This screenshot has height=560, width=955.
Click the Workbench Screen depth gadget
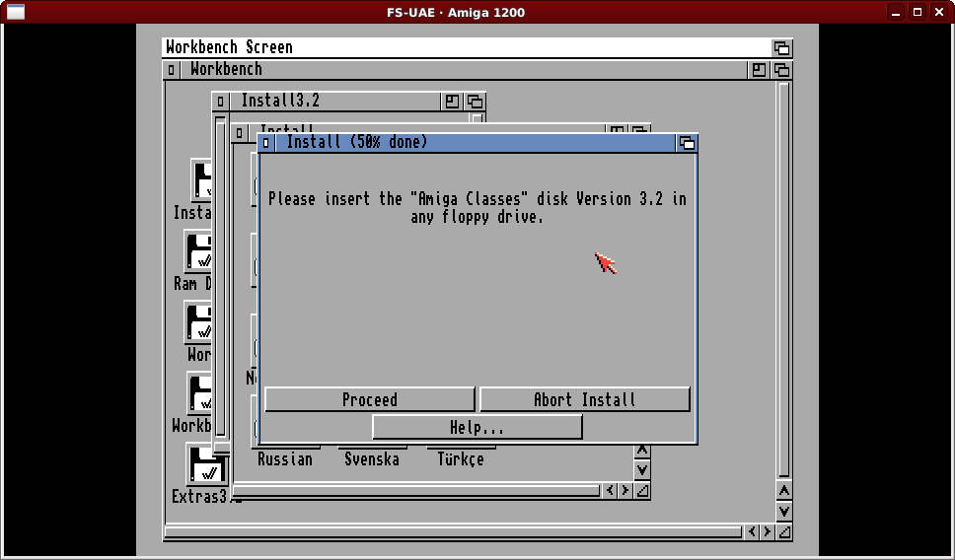pos(782,48)
